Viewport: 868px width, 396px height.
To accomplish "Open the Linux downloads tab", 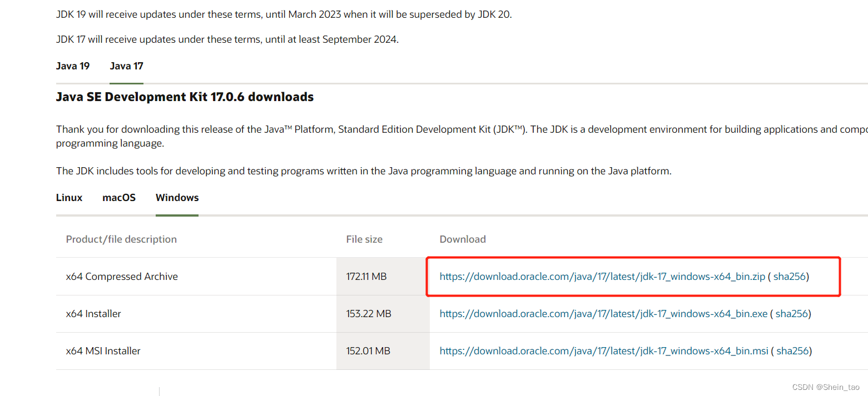I will [68, 197].
